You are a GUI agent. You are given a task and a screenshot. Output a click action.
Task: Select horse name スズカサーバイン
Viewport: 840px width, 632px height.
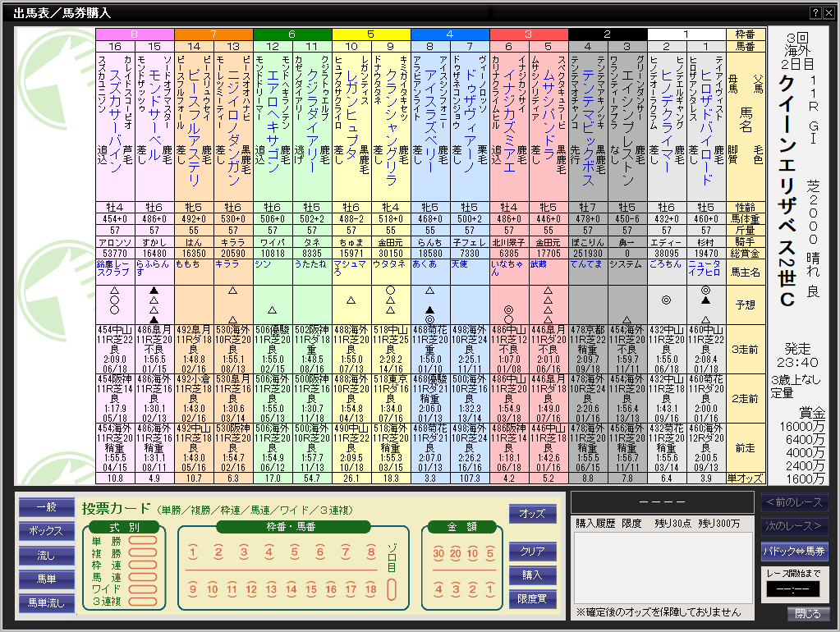115,121
